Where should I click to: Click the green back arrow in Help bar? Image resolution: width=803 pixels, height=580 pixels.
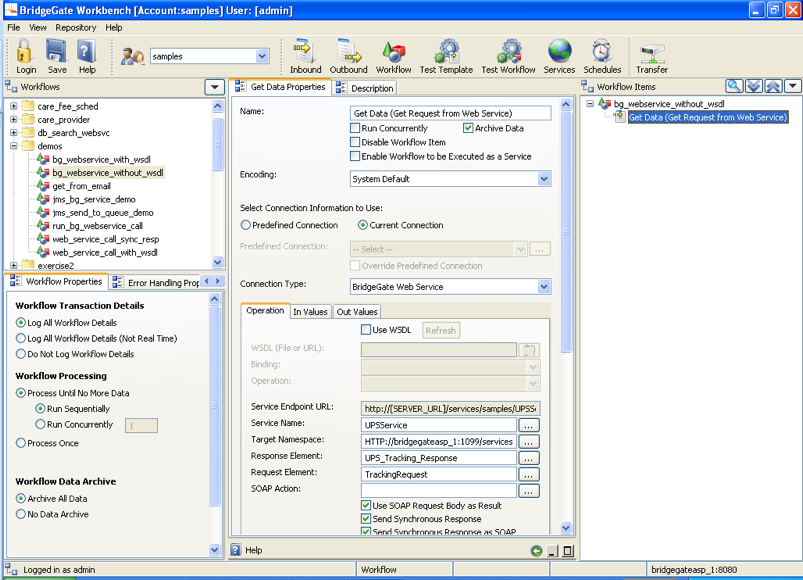536,551
